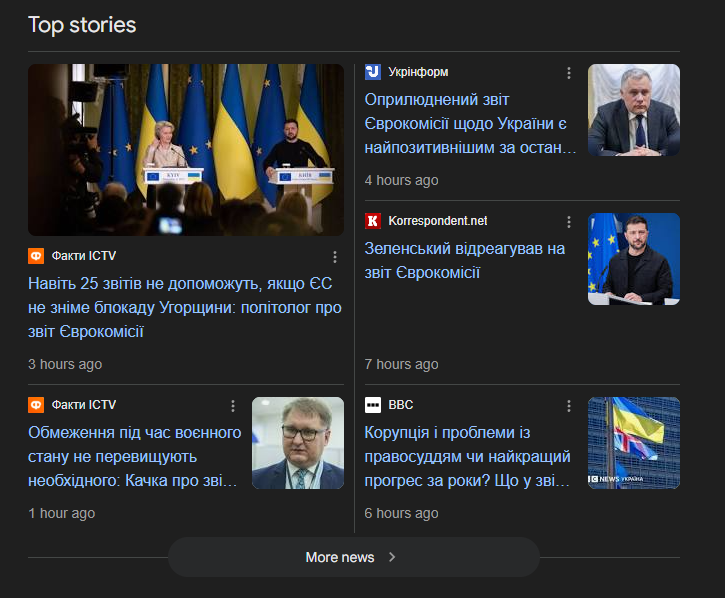
Task: Open headline about 25 звітів and Угорщина blockade
Action: (x=185, y=307)
